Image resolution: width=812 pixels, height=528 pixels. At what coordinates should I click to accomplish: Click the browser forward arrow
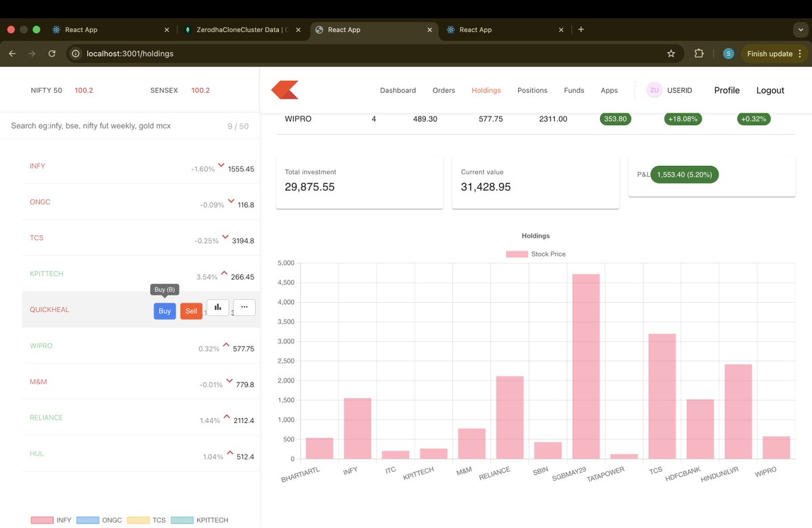tap(32, 53)
